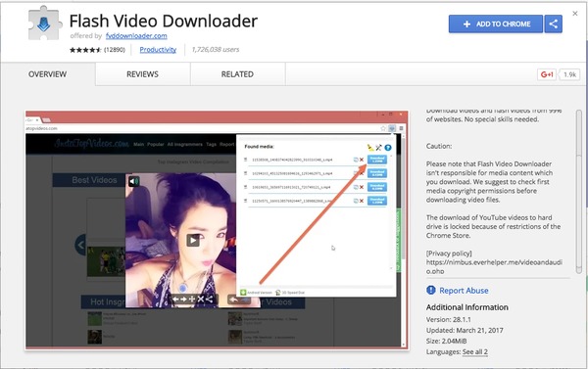Click the play button on the preview video
588x369 pixels.
click(x=193, y=240)
